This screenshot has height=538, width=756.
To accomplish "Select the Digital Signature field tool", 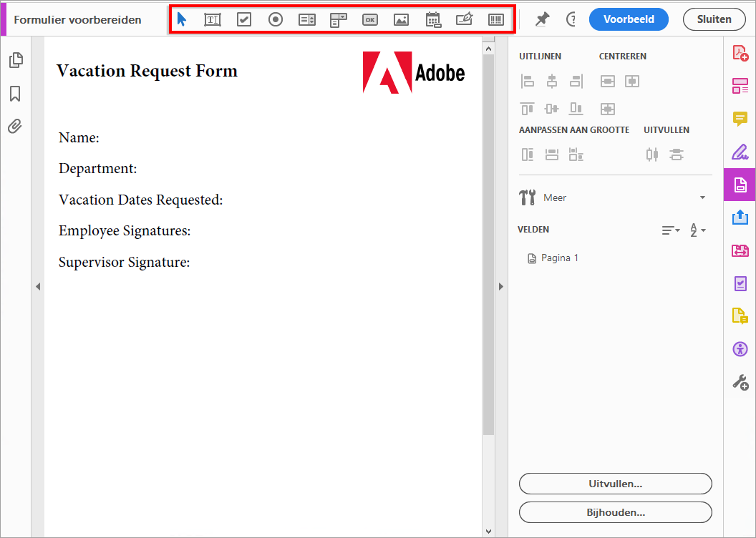I will click(465, 19).
